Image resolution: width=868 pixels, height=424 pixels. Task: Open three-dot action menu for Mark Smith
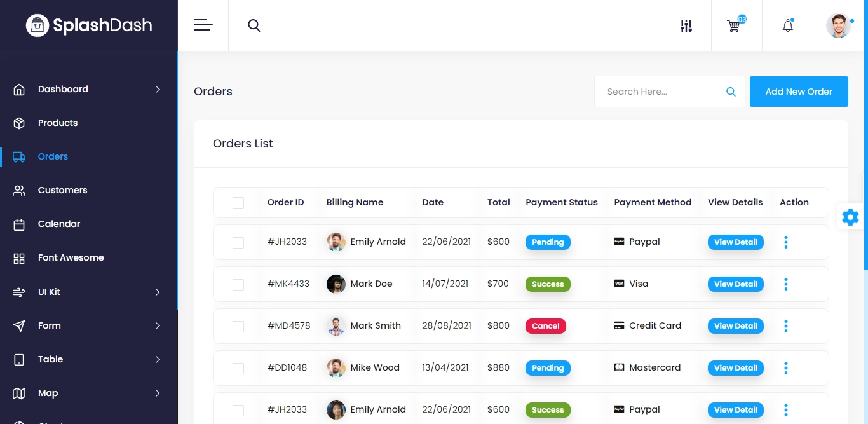(786, 326)
